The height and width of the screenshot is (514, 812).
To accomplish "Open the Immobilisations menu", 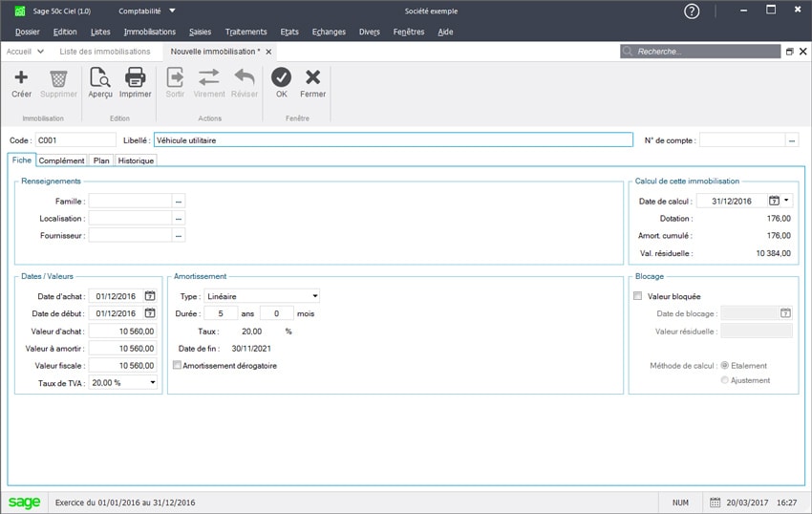I will [149, 32].
